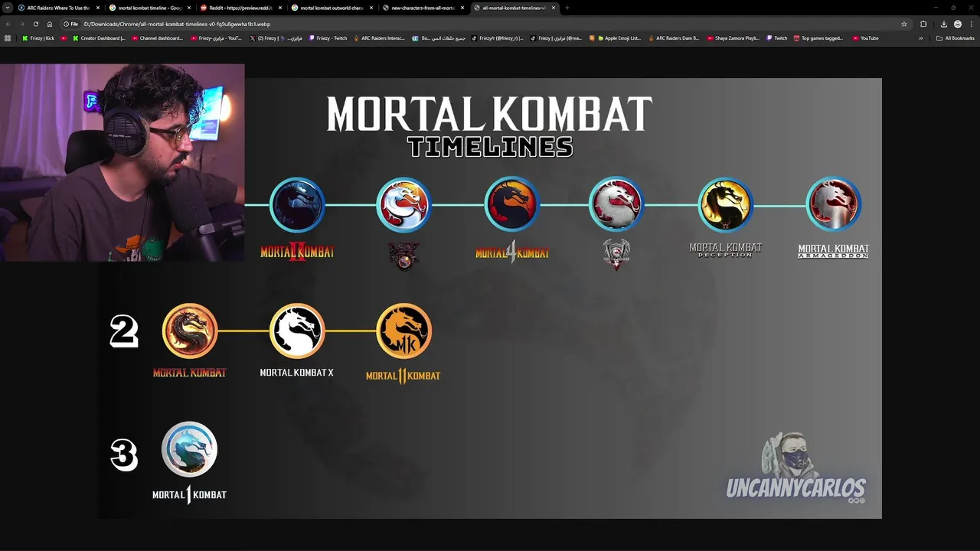Screen dimensions: 980x551
Task: Click the Mortal Kombat Armageddon emblem
Action: pos(834,205)
